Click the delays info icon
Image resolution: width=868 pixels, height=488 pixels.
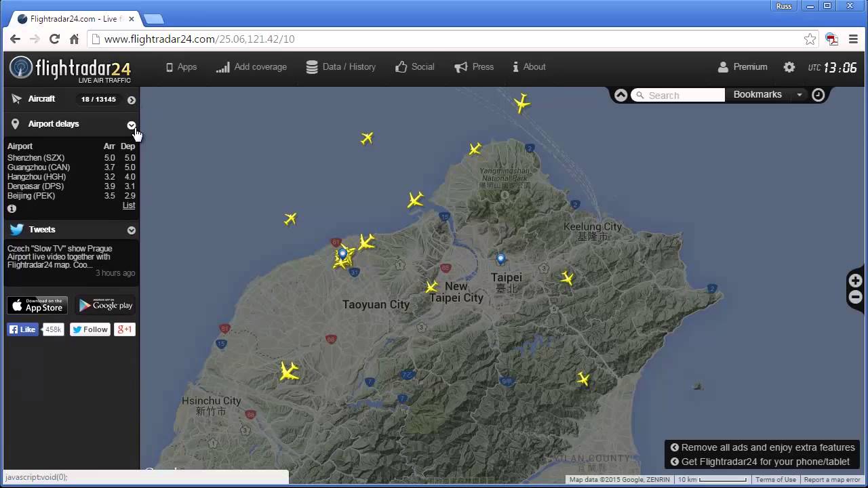tap(12, 209)
